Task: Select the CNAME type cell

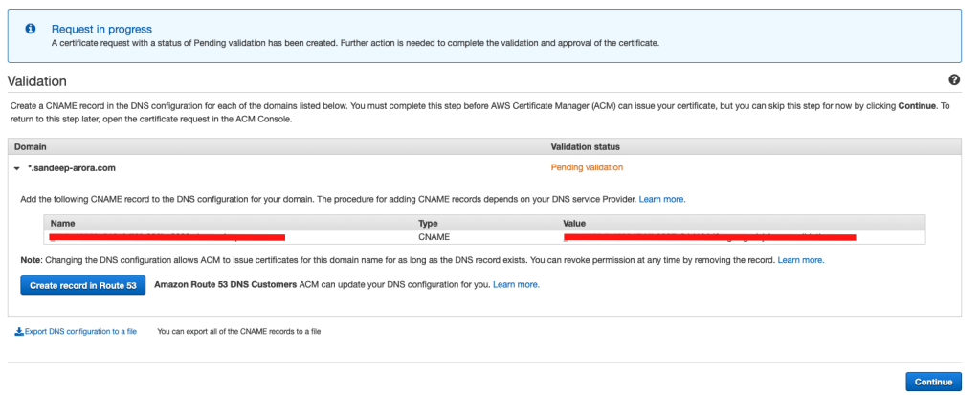Action: pos(434,236)
